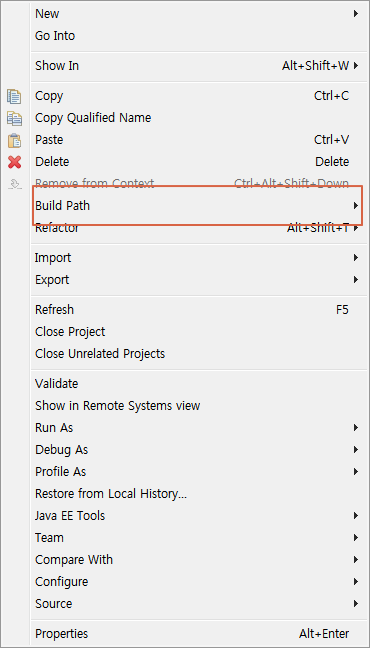Expand the Build Path submenu arrow
The height and width of the screenshot is (648, 370).
(x=356, y=205)
